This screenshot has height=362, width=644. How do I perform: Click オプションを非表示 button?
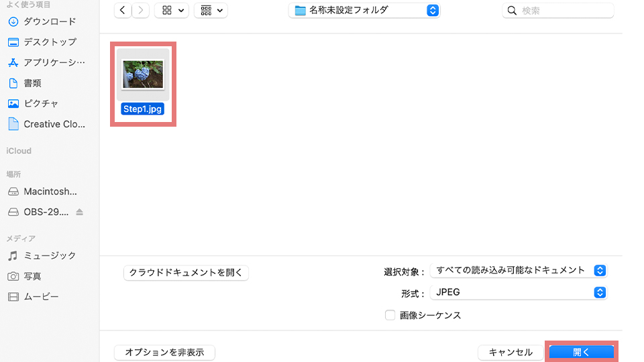[164, 352]
